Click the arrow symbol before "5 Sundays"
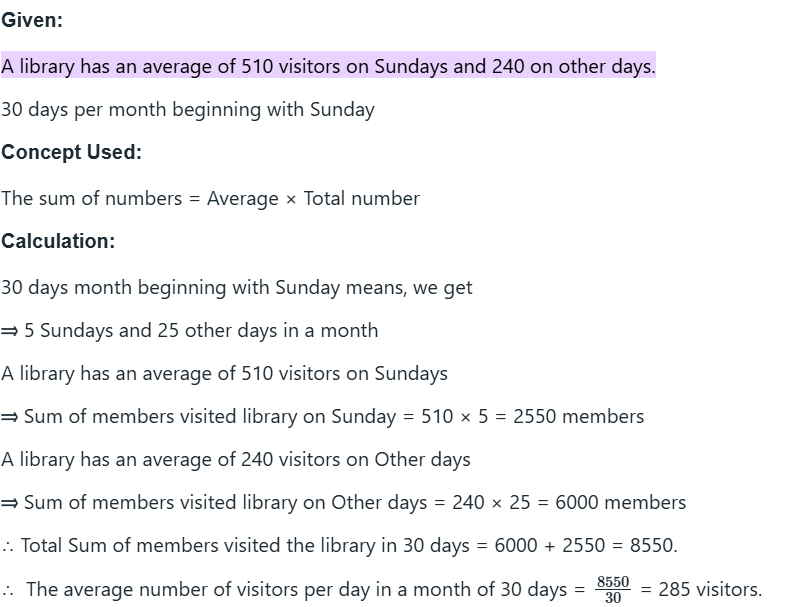Screen dimensions: 785x607 pos(10,331)
